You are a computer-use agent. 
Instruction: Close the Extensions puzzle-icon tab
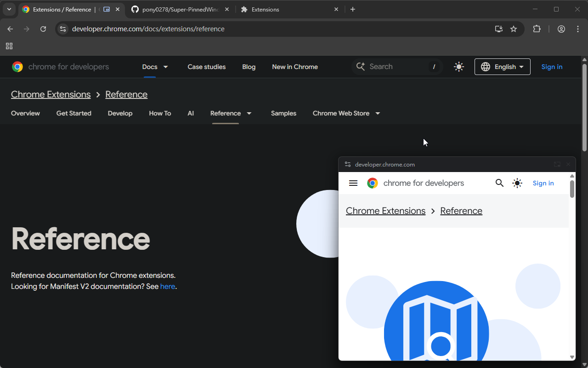point(336,9)
